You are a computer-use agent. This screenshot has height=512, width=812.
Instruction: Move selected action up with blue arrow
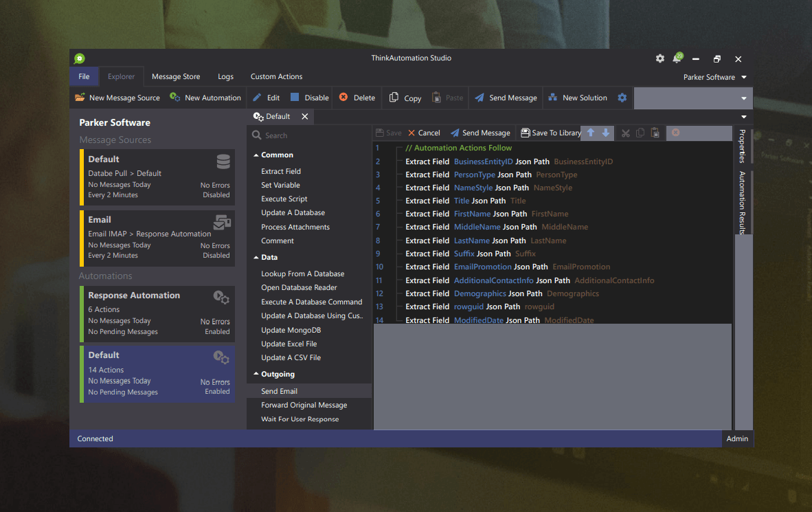tap(591, 133)
